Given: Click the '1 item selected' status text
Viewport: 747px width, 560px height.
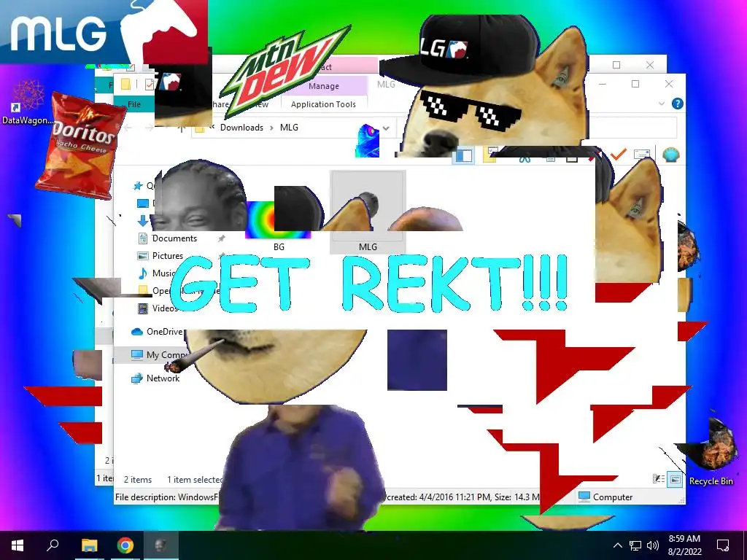Looking at the screenshot, I should coord(195,480).
